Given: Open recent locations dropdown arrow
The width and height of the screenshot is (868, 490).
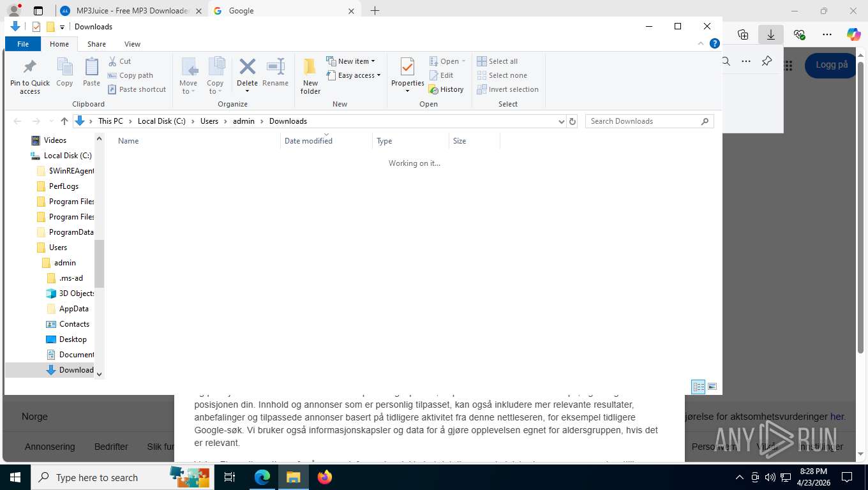Looking at the screenshot, I should (x=51, y=121).
